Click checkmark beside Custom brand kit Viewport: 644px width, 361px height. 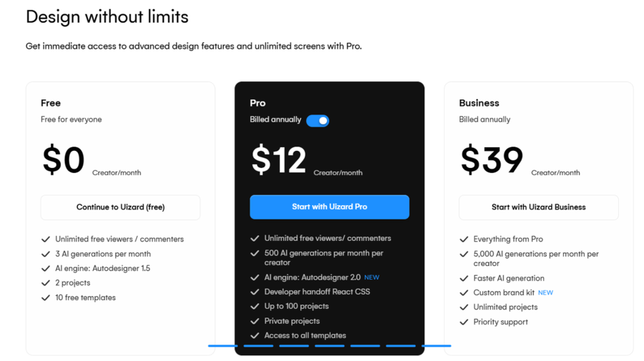click(x=464, y=293)
